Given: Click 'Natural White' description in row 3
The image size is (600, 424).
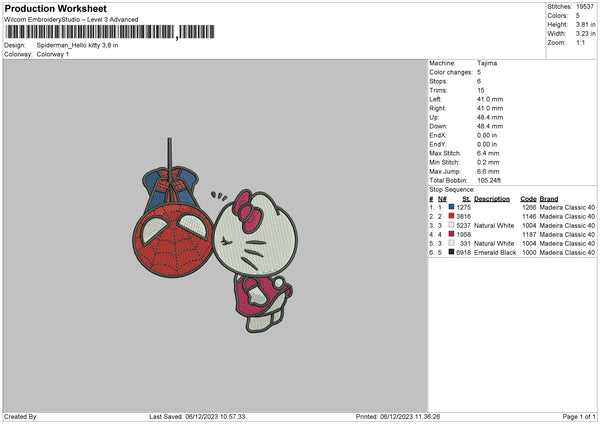Looking at the screenshot, I should tap(494, 225).
